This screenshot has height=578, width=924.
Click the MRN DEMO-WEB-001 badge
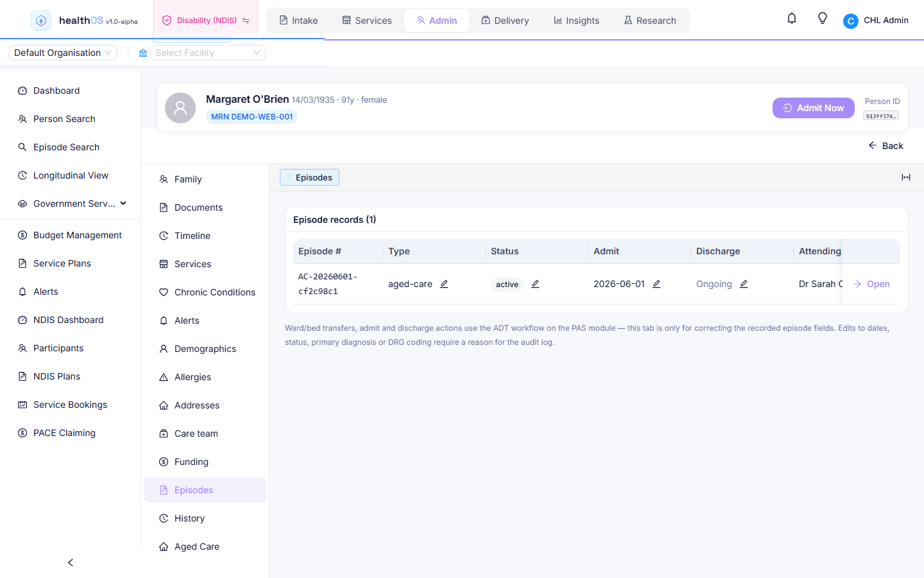coord(252,117)
